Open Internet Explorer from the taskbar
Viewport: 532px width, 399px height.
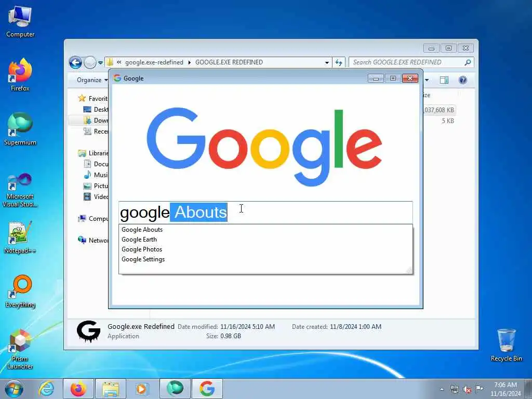(46, 389)
